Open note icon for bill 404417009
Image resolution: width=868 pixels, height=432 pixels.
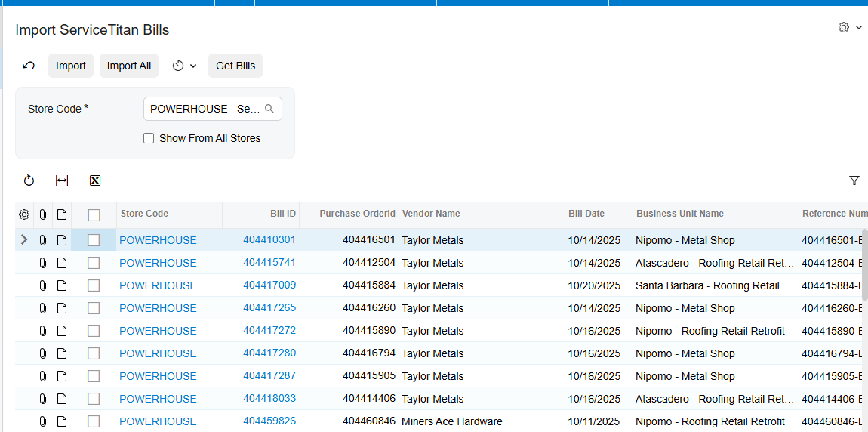[61, 285]
